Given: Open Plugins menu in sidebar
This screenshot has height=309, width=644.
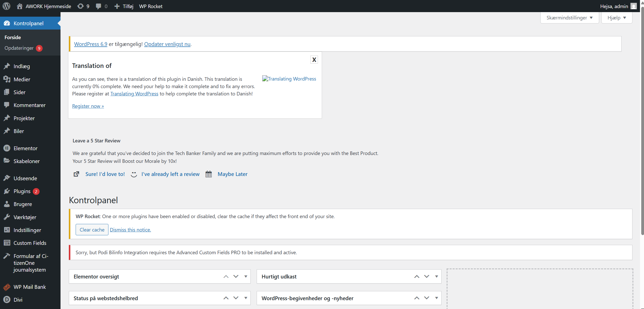Looking at the screenshot, I should (x=22, y=191).
